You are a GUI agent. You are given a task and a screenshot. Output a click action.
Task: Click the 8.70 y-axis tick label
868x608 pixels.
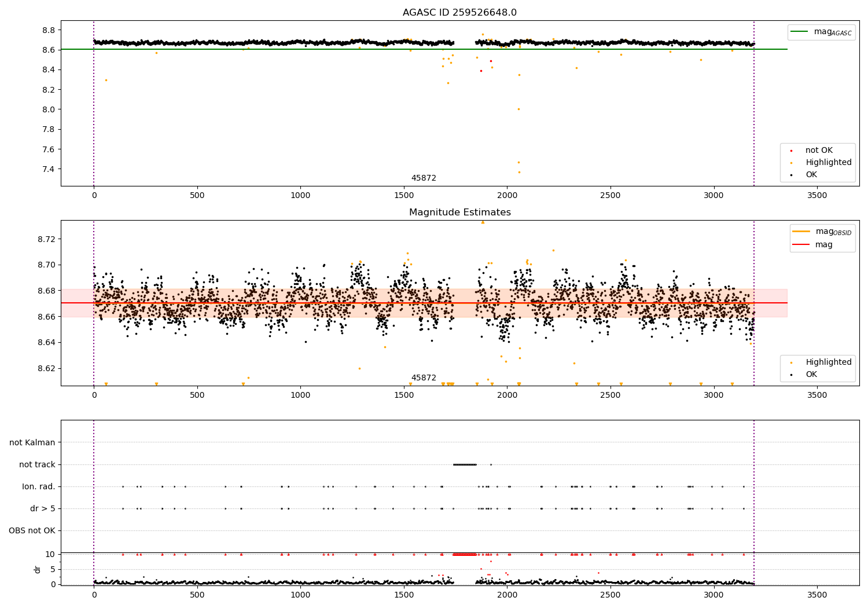tap(46, 265)
